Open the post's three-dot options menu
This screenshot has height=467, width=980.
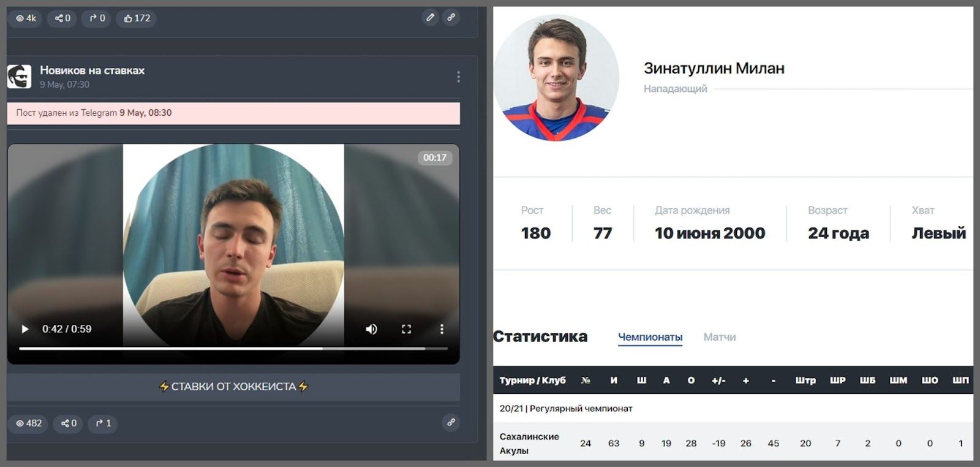tap(458, 77)
